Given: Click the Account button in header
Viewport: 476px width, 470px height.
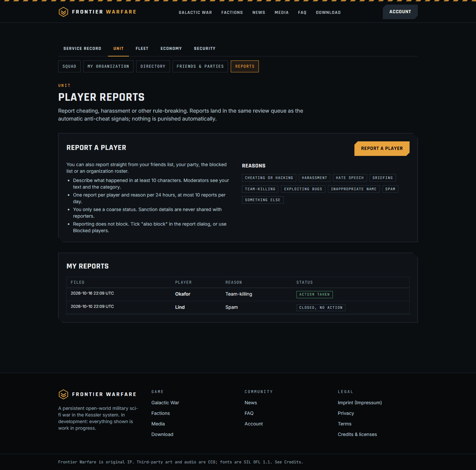Looking at the screenshot, I should (x=400, y=12).
